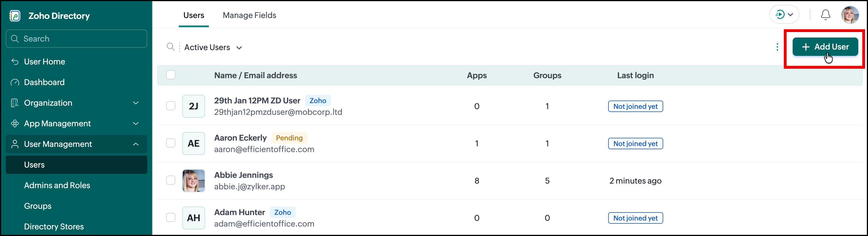Screen dimensions: 868x236
Task: Click the user list search magnifier icon
Action: 170,47
